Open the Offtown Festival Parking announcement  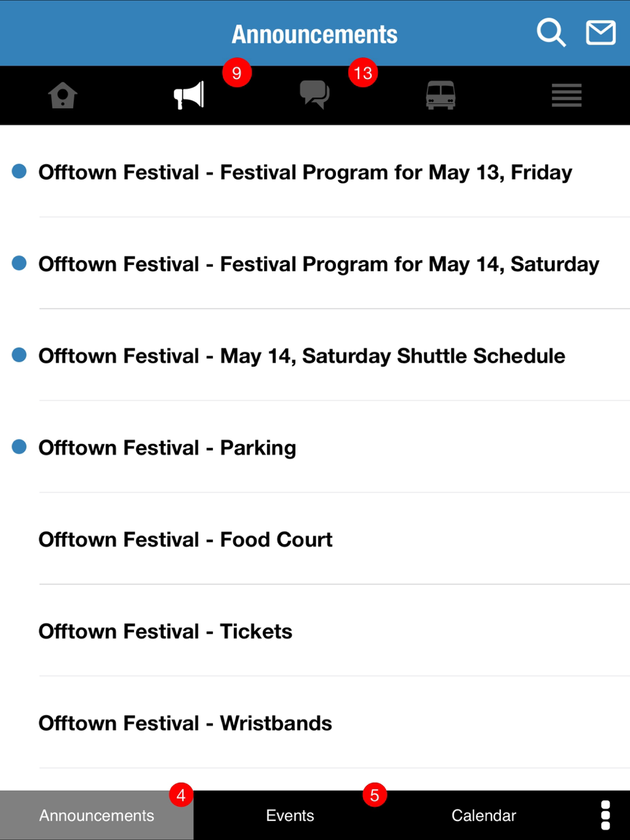[x=167, y=448]
